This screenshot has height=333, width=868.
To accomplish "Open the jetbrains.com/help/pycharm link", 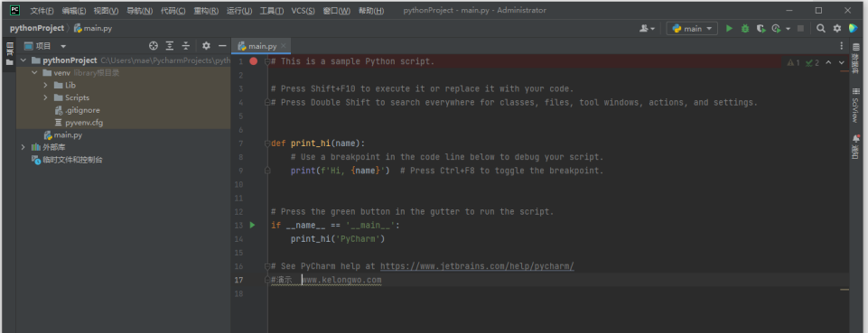I will tap(477, 266).
